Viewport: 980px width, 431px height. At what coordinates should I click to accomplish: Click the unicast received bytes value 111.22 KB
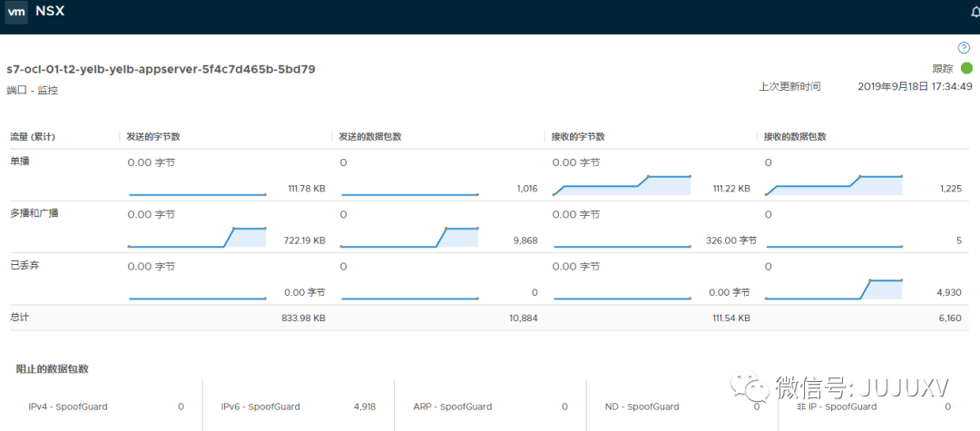pyautogui.click(x=730, y=188)
